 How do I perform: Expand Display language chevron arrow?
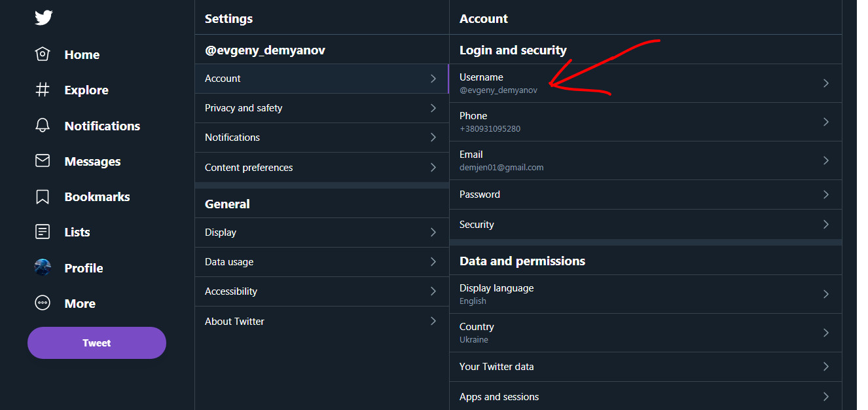point(825,294)
